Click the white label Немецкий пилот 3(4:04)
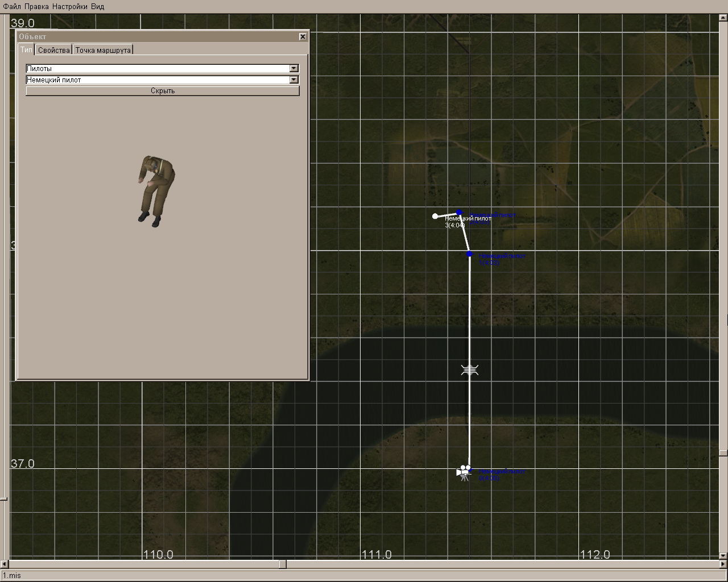Image resolution: width=728 pixels, height=582 pixels. click(468, 222)
